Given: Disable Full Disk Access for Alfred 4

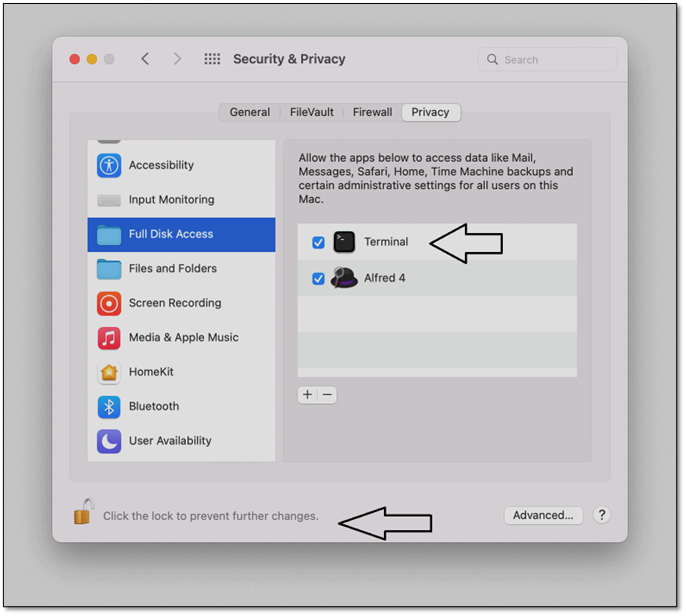Looking at the screenshot, I should [318, 279].
